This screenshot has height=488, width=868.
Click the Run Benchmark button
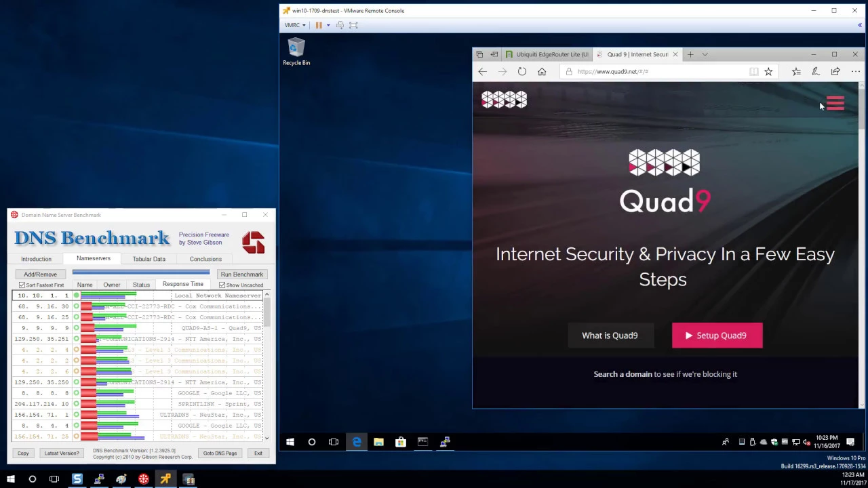coord(241,274)
